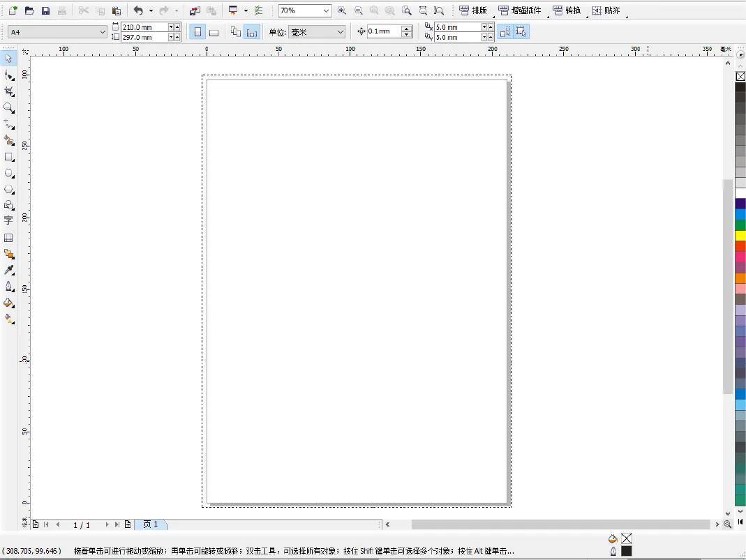Open the 转换 toolbar menu
This screenshot has height=560, width=746.
567,10
